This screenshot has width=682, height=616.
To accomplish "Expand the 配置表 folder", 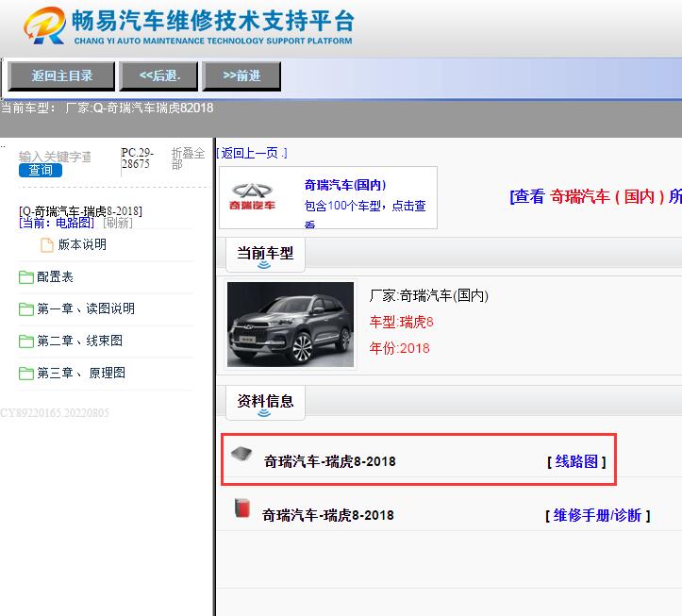I will pyautogui.click(x=55, y=276).
